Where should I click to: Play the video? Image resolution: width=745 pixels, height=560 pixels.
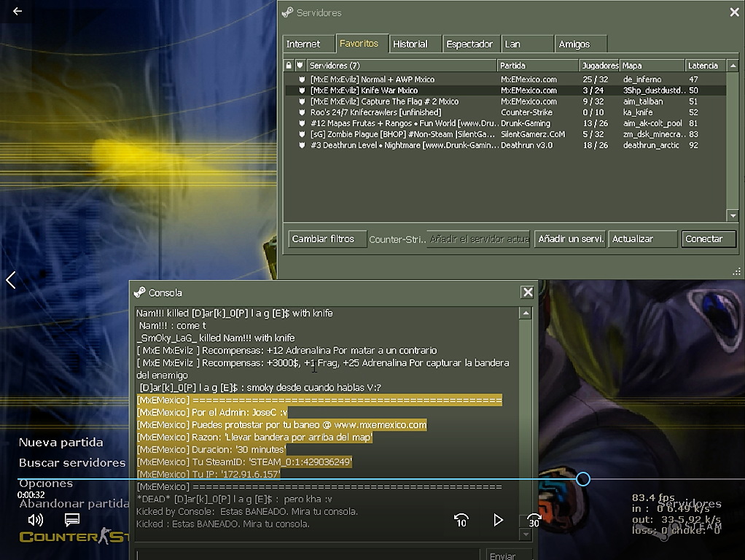point(498,520)
